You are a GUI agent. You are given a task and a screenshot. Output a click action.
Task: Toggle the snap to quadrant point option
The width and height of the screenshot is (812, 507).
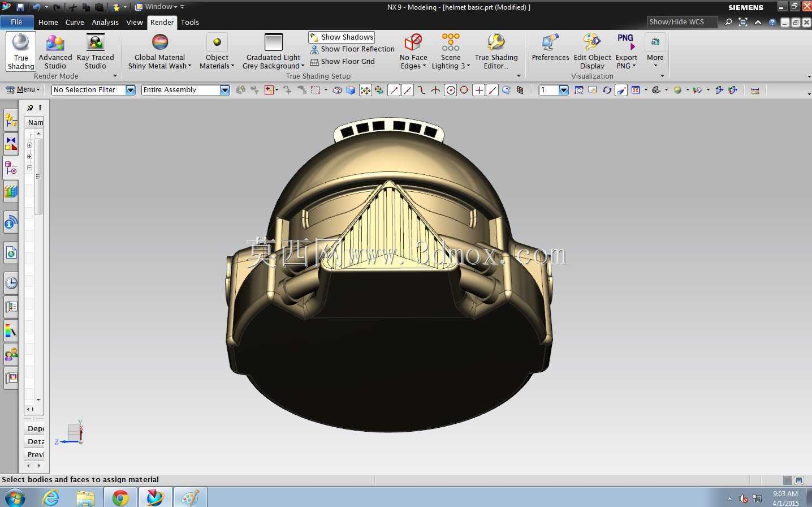pyautogui.click(x=464, y=90)
